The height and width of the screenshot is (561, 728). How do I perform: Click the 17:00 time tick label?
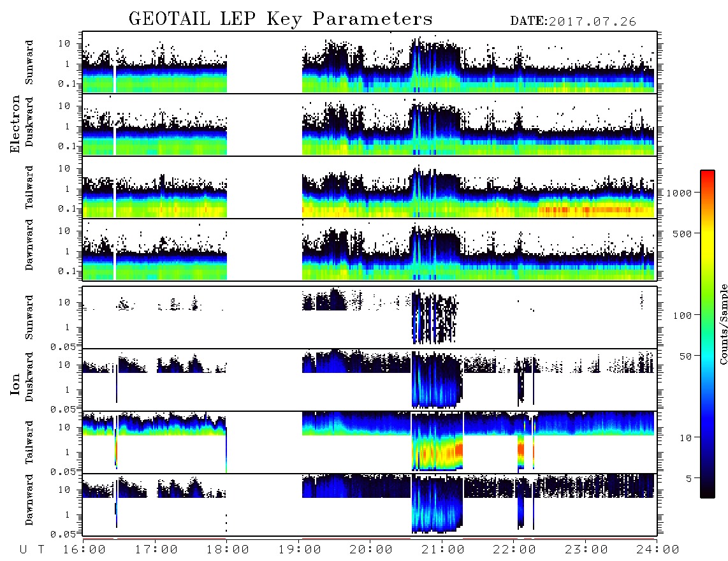point(156,550)
